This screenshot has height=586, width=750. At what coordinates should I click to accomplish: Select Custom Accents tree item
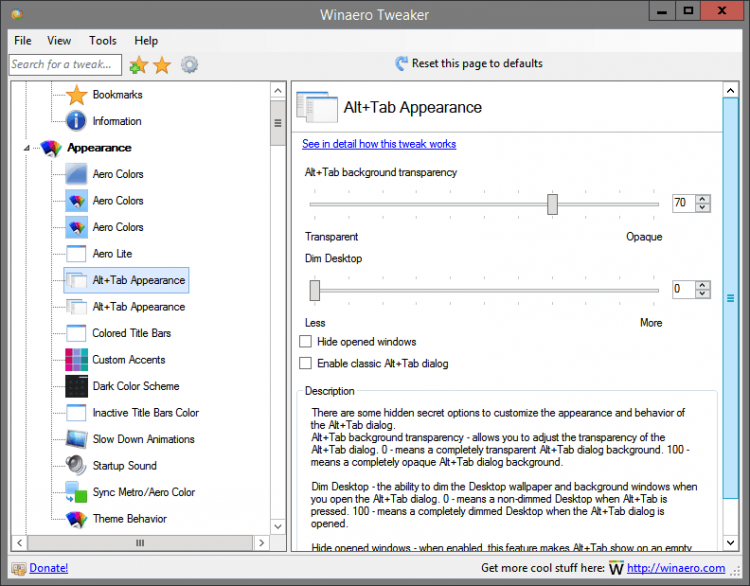[129, 360]
